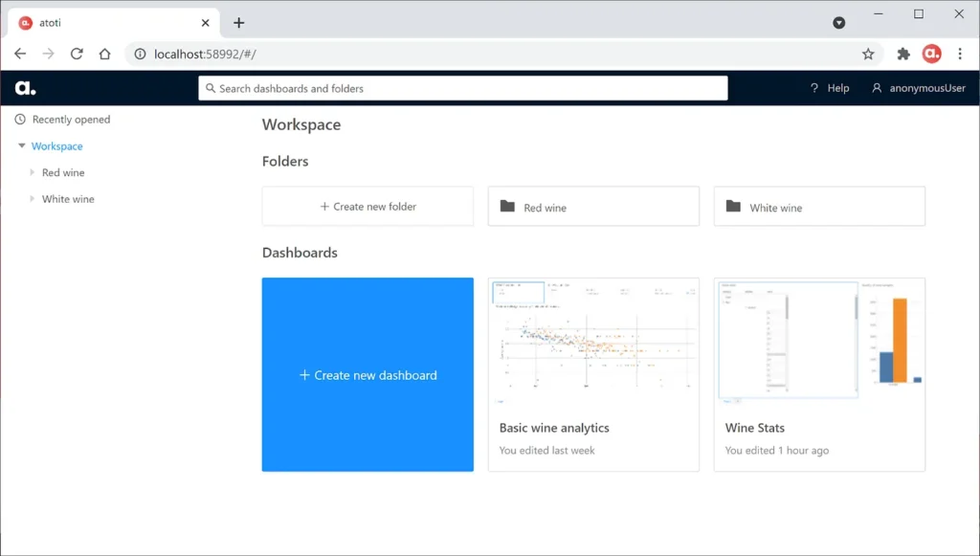The image size is (980, 556).
Task: Click the browser forward arrow
Action: coord(48,54)
